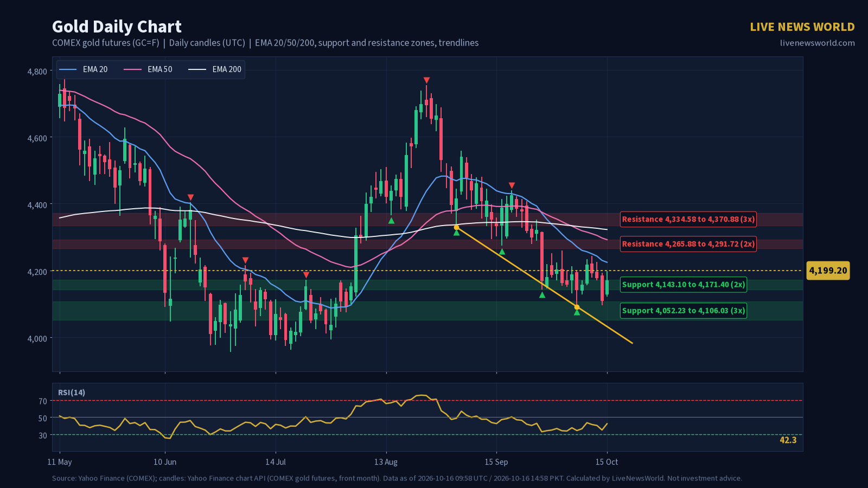Click the Yahoo Finance source footnote
The image size is (868, 488).
pos(397,478)
